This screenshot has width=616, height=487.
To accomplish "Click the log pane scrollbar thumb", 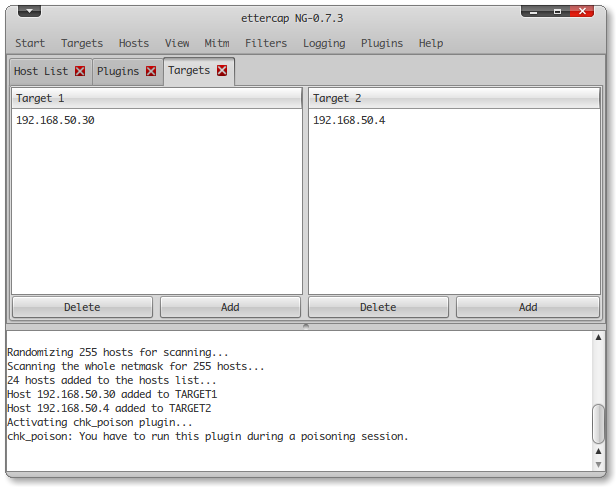I will click(598, 424).
